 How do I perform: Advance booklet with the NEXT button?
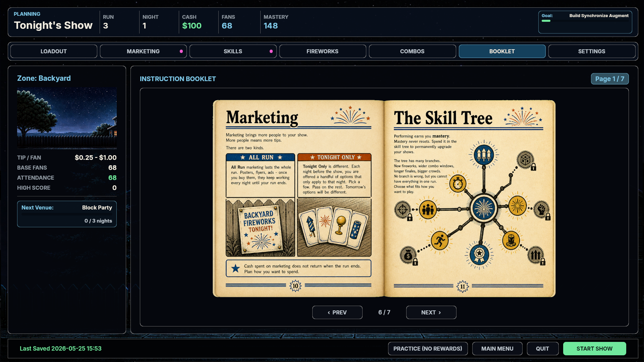coord(431,312)
